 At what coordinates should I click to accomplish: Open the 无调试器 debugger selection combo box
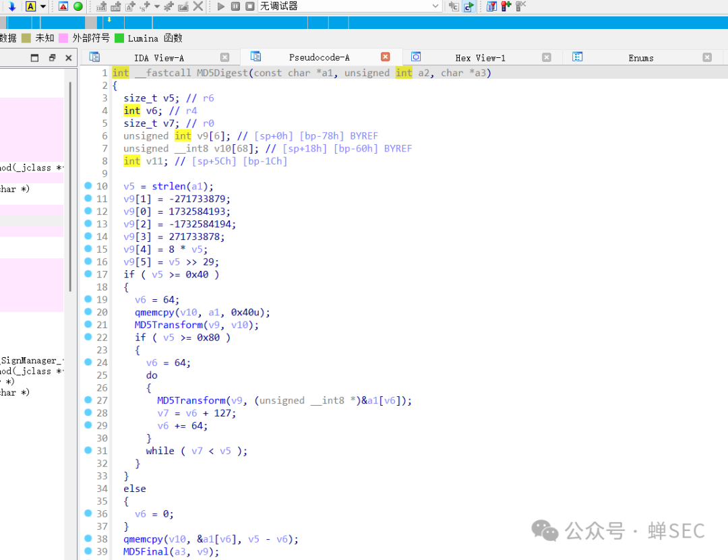(x=349, y=6)
